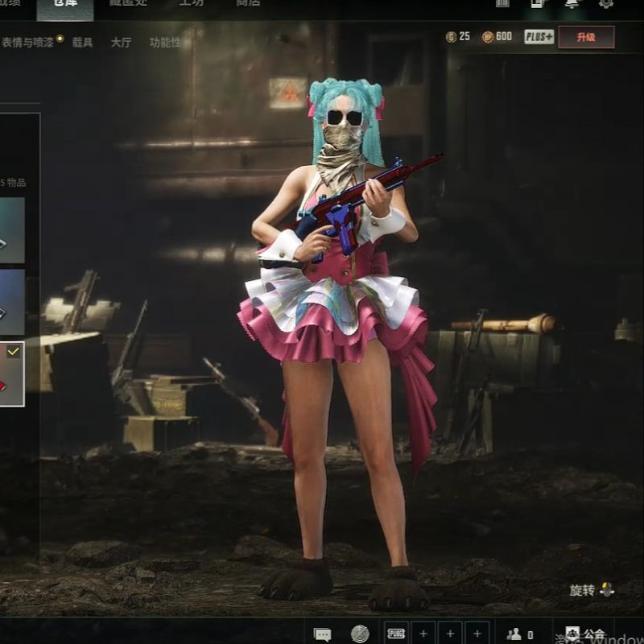Screen dimensions: 644x644
Task: Click the G-Coin balance showing 25
Action: coord(458,37)
